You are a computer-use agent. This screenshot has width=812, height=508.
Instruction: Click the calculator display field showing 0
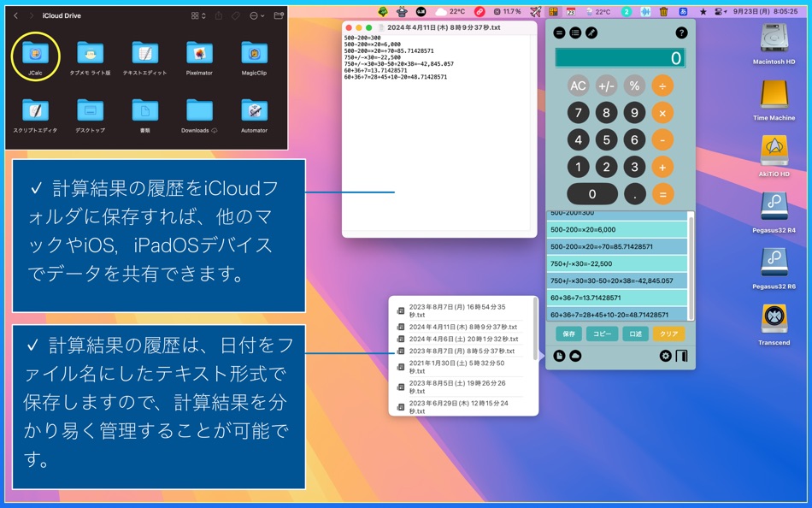[x=621, y=57]
